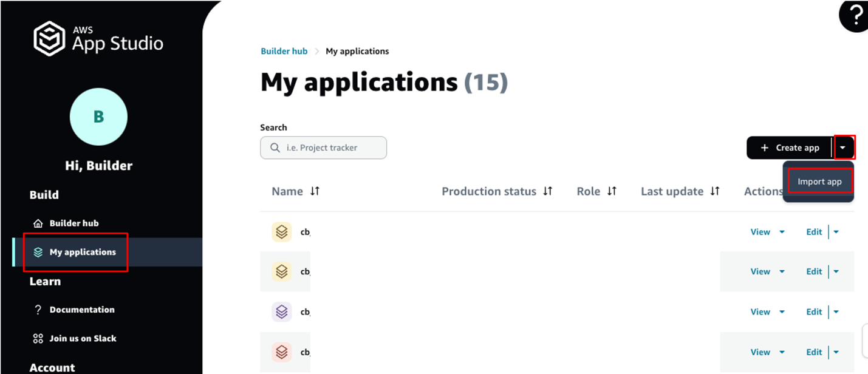Click the app name in first row

tap(306, 232)
